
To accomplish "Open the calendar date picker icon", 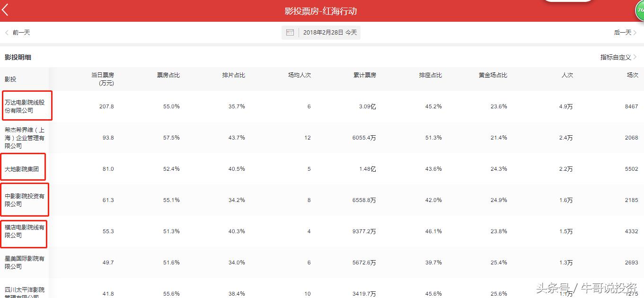I will tap(290, 32).
